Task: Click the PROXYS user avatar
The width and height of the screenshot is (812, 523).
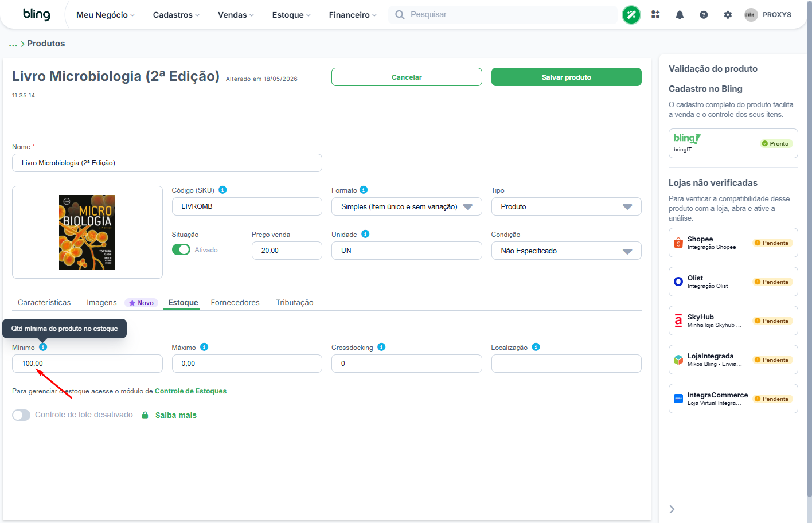Action: click(x=751, y=15)
